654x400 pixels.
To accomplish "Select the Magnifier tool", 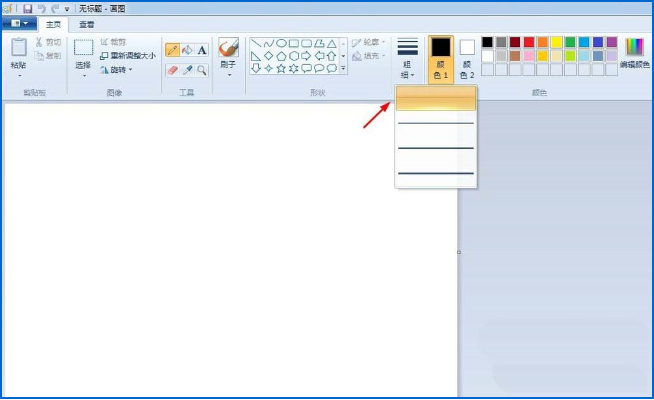I will tap(202, 70).
